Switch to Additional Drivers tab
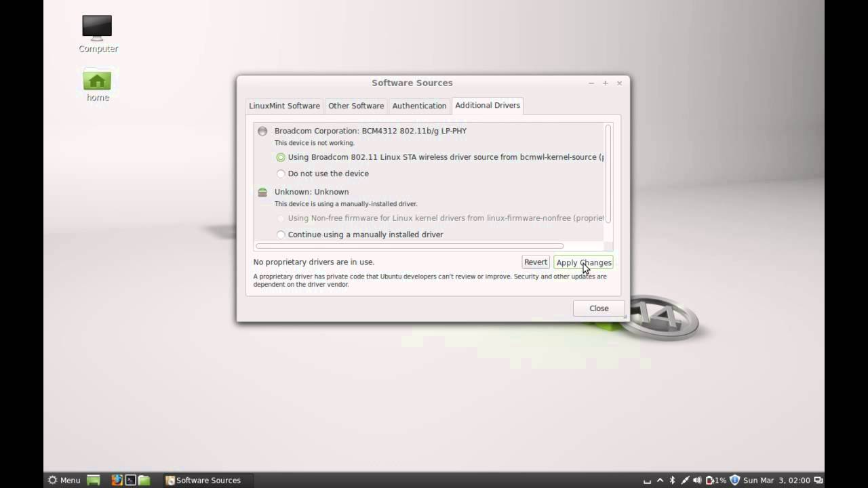The height and width of the screenshot is (488, 868). tap(488, 105)
